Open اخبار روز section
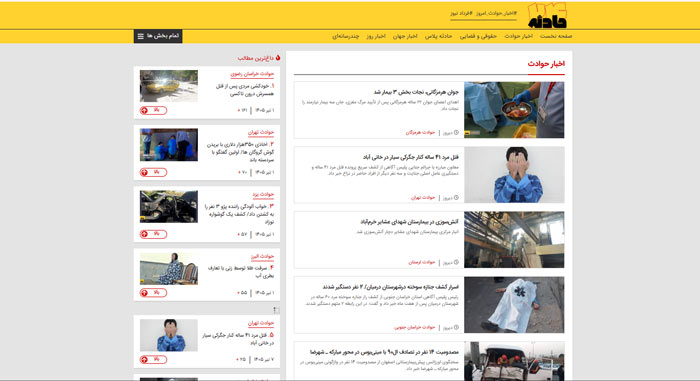This screenshot has width=700, height=381. coord(376,36)
